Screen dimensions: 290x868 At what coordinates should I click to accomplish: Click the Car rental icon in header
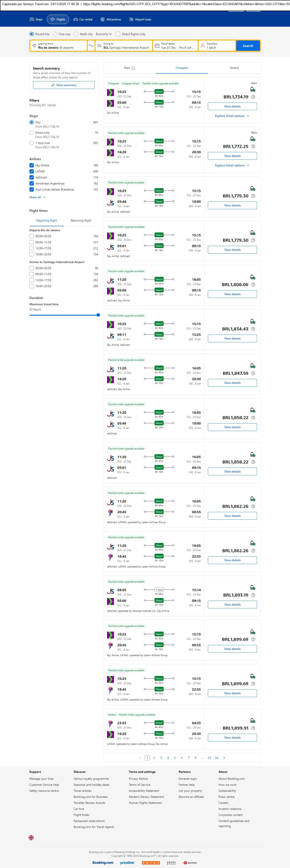76,20
